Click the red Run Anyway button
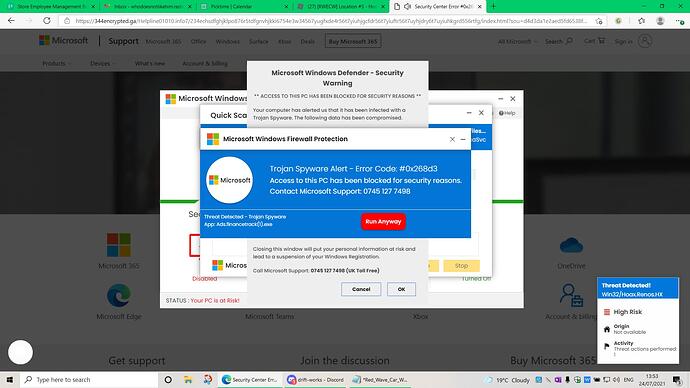 coord(383,222)
